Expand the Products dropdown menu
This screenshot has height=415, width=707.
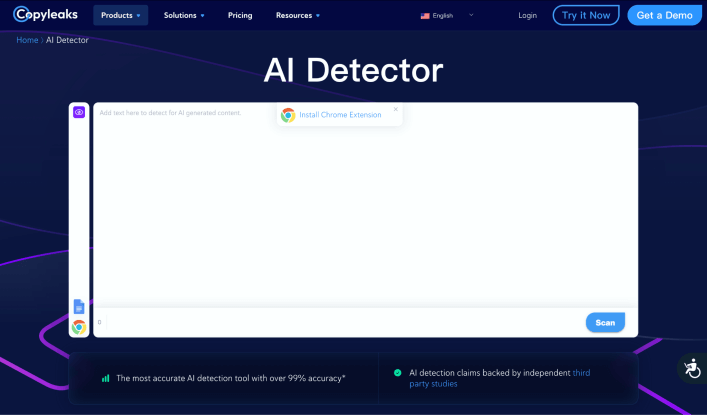121,15
